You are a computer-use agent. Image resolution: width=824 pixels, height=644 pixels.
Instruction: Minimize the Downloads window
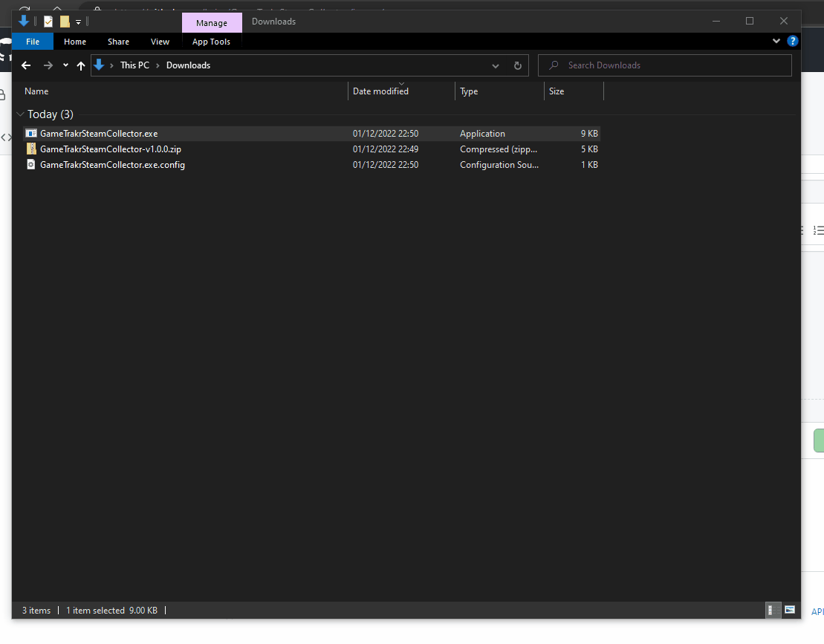716,21
